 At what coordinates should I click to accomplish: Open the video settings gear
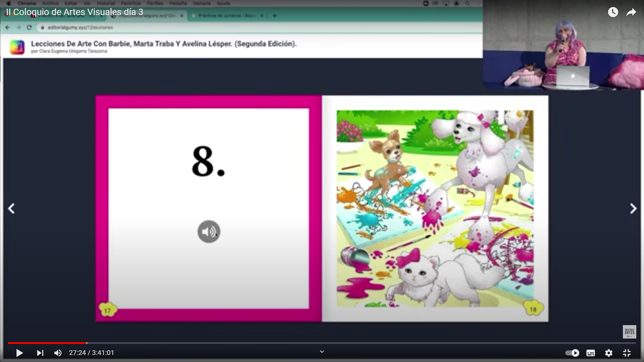point(609,353)
